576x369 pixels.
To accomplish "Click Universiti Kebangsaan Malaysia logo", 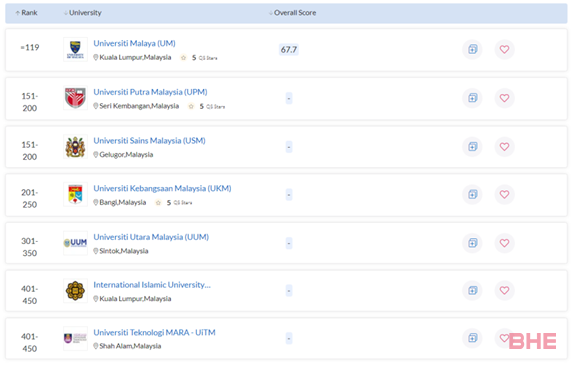I will click(x=75, y=194).
